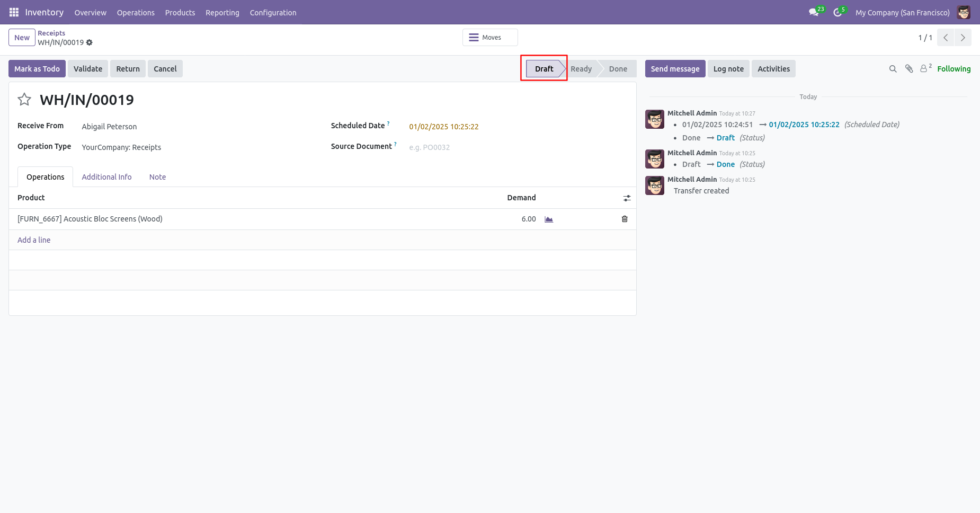The height and width of the screenshot is (513, 980).
Task: Go to the next record arrow
Action: [963, 38]
